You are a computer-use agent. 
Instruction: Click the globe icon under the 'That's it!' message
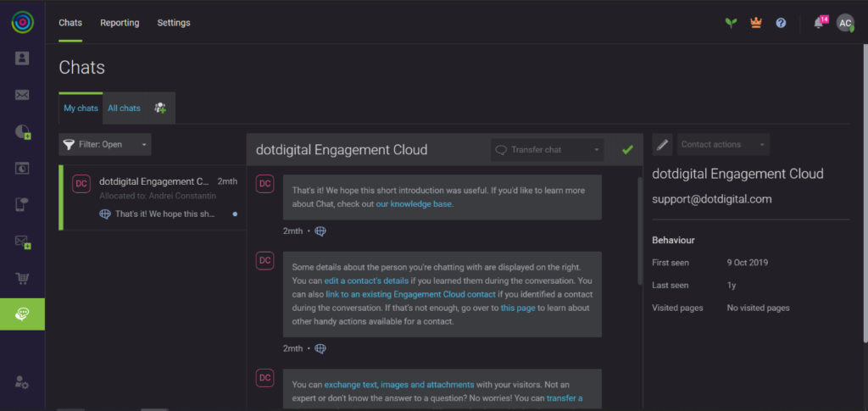[320, 231]
